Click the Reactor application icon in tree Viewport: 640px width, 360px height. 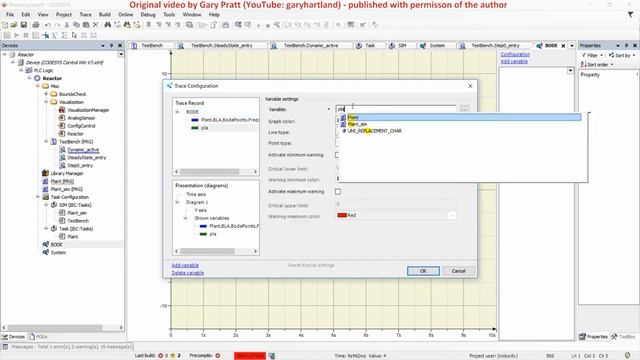(37, 78)
